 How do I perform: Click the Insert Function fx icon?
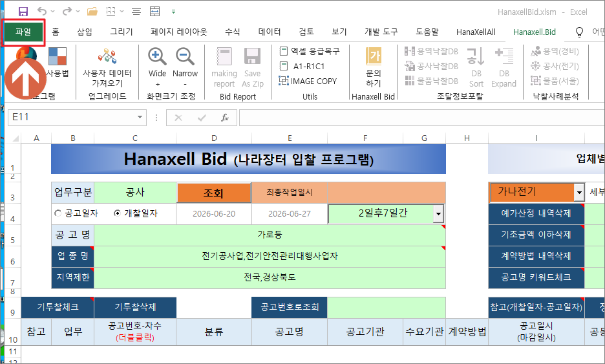coord(224,117)
